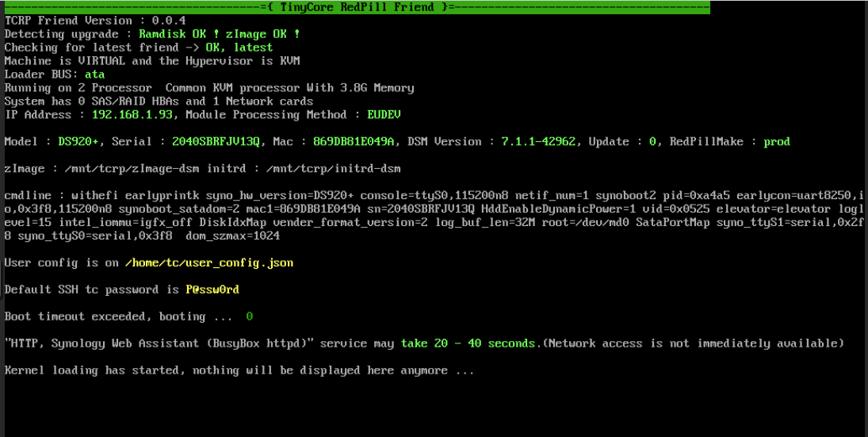The width and height of the screenshot is (868, 437).
Task: Click the zImage path /mnt/tcrp/zImage-dsm
Action: (x=132, y=169)
